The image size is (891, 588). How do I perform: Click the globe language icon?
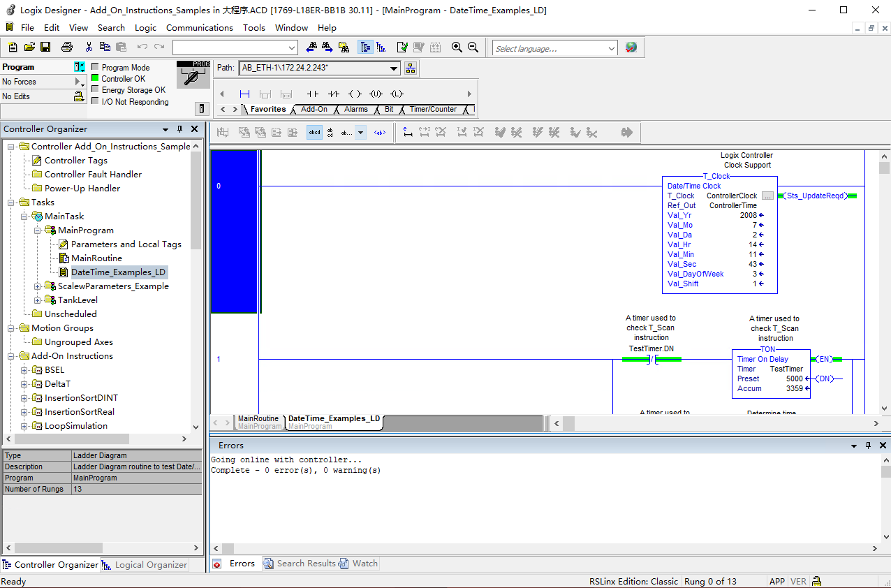(631, 47)
